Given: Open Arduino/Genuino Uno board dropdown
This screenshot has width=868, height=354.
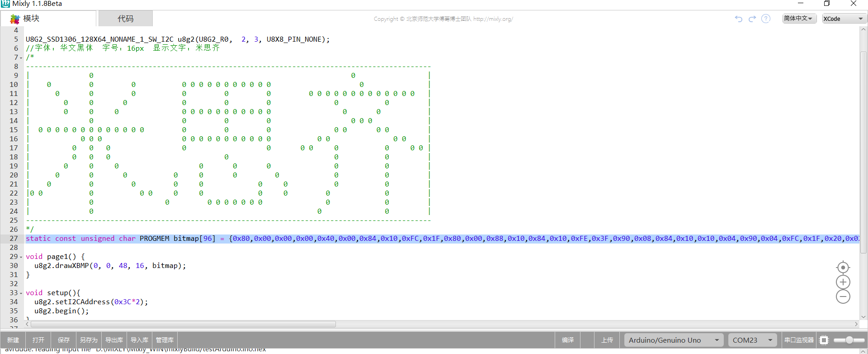Looking at the screenshot, I should [x=674, y=340].
